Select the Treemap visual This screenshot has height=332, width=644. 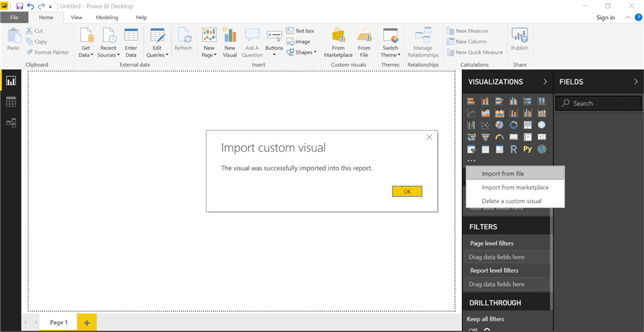527,125
